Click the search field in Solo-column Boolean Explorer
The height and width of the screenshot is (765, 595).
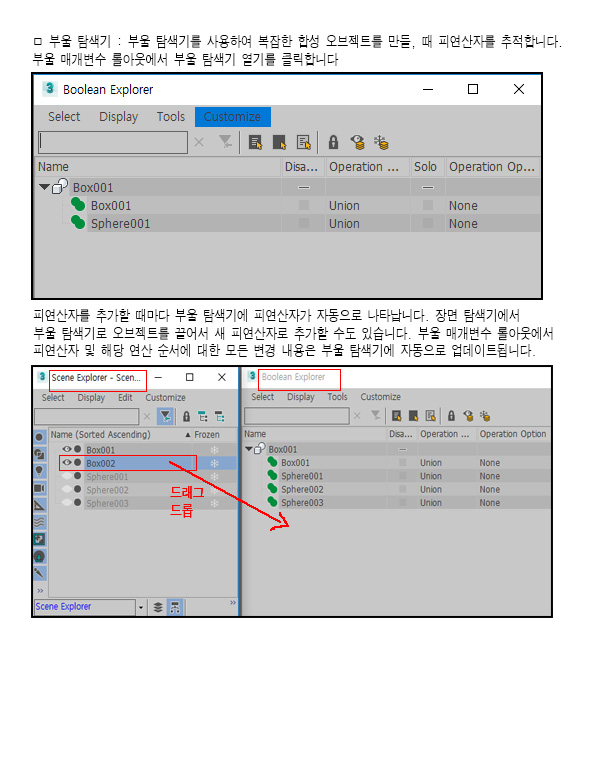pyautogui.click(x=113, y=142)
